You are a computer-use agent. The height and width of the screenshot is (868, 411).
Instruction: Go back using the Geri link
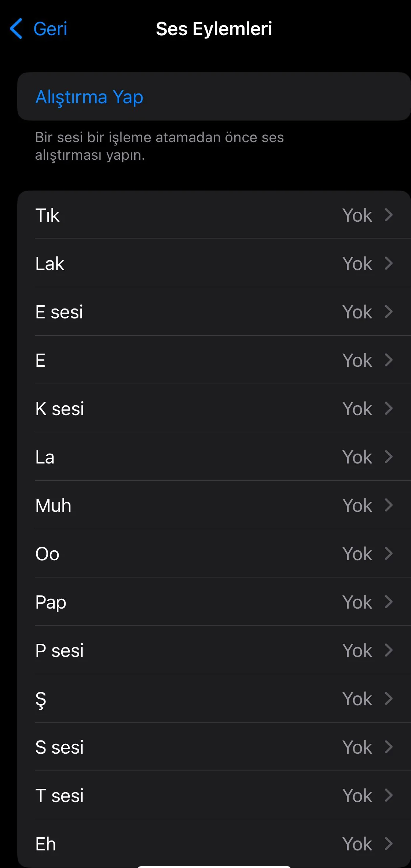[50, 29]
